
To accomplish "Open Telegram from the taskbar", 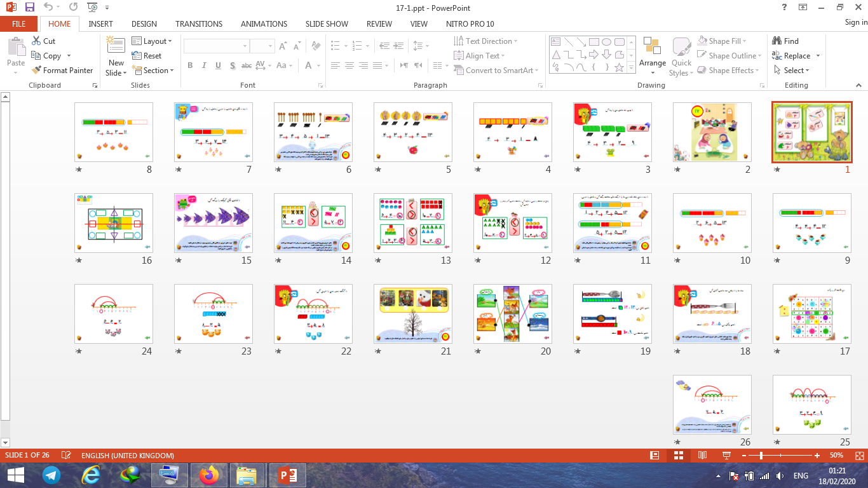I will click(52, 475).
